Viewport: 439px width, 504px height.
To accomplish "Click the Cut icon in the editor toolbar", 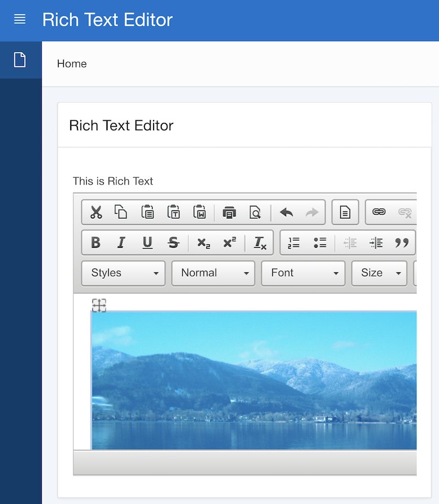I will click(x=95, y=212).
